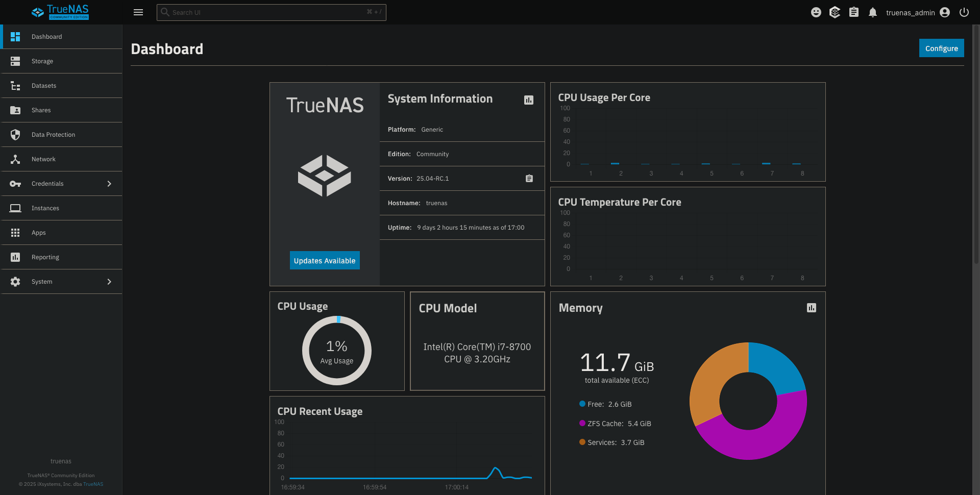
Task: Click the Memory donut chart
Action: pyautogui.click(x=748, y=401)
